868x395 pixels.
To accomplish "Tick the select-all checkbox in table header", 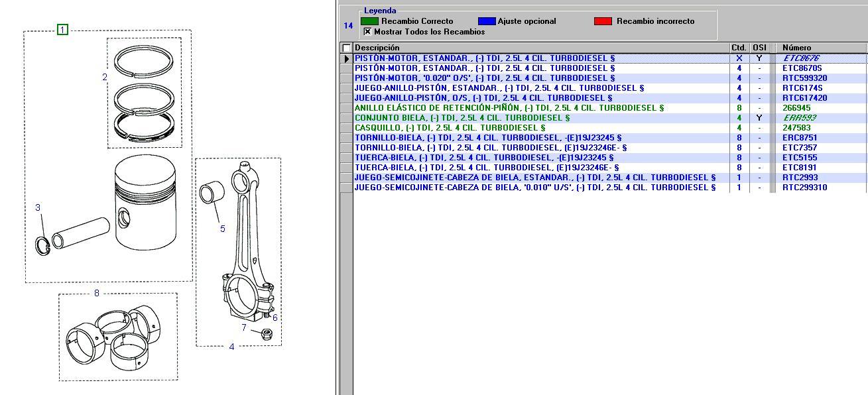I will coord(346,48).
